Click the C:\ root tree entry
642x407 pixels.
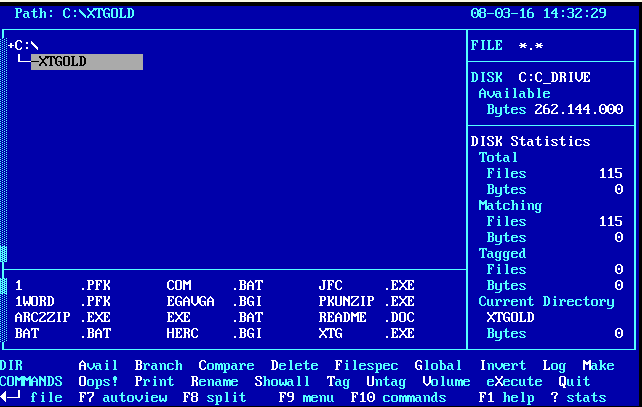tap(26, 46)
